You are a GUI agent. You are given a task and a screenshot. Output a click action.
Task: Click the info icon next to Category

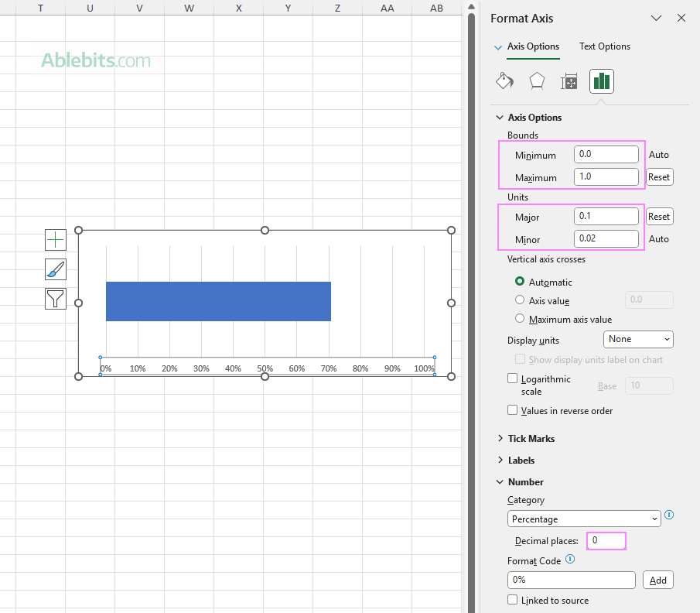point(669,515)
